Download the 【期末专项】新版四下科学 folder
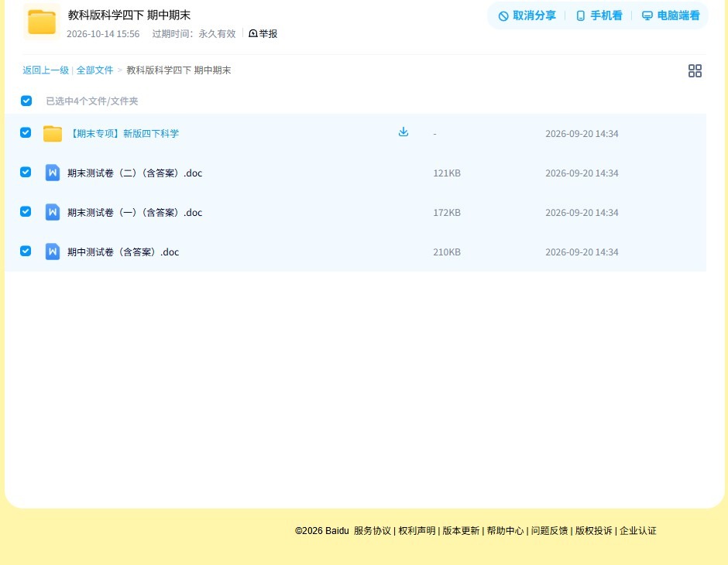This screenshot has width=728, height=565. click(403, 132)
